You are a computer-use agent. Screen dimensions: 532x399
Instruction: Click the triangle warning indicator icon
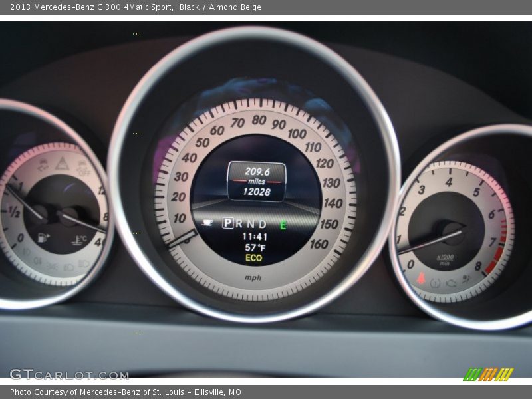click(x=62, y=163)
